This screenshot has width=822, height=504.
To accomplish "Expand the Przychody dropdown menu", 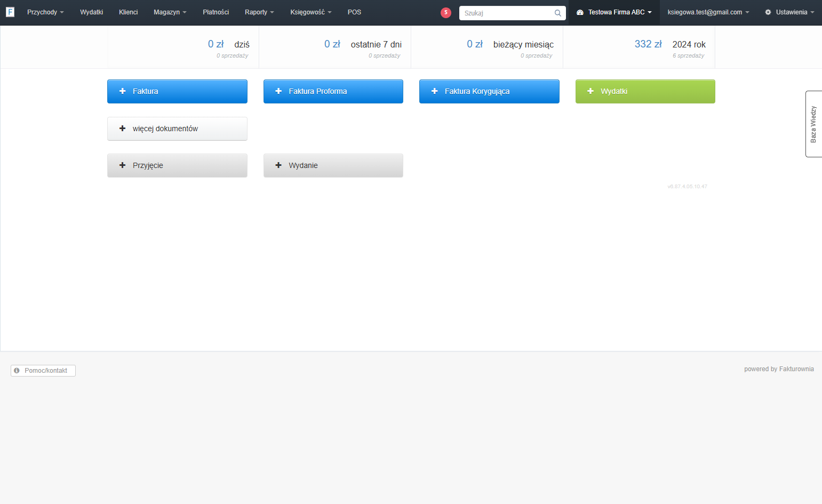I will coord(45,12).
